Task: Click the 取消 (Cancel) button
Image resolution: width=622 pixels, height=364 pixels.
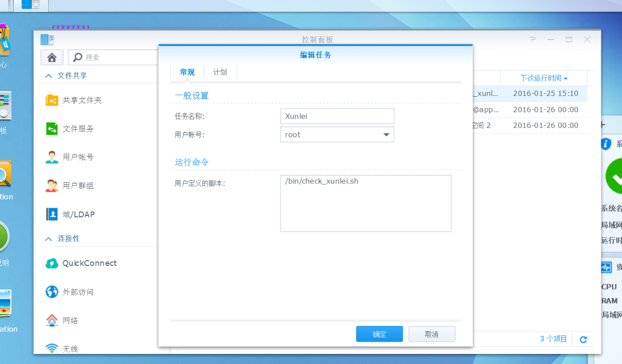Action: pos(432,334)
